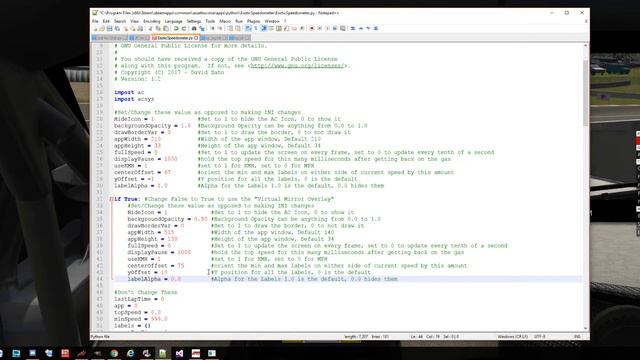Click the Windows (CR LF) status bar field
Image resolution: width=640 pixels, height=360 pixels.
pyautogui.click(x=512, y=337)
